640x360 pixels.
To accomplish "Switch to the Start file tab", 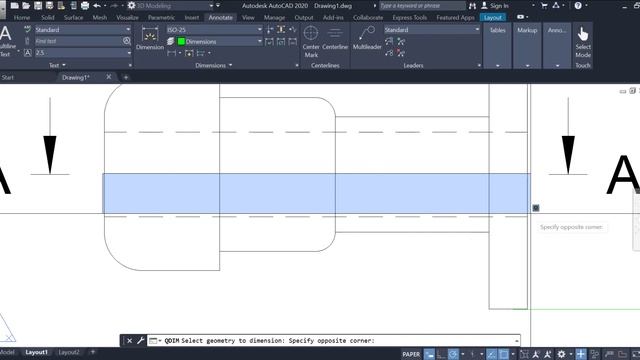I will [x=7, y=77].
